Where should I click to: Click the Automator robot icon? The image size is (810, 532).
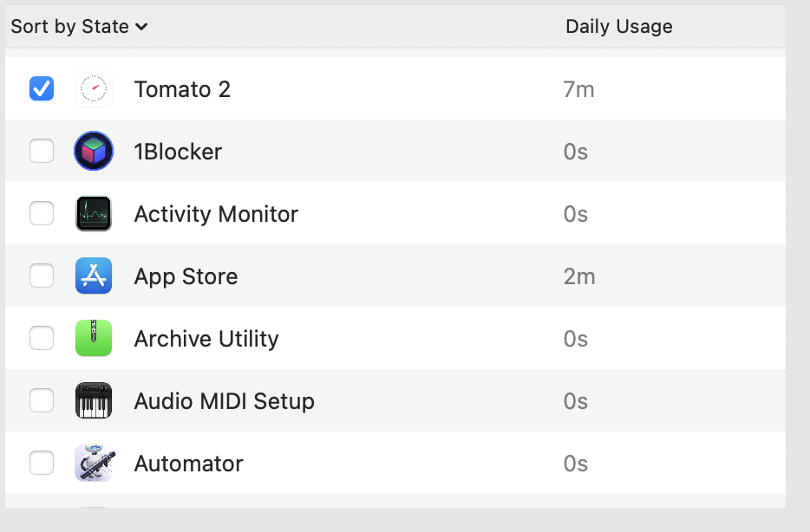(x=94, y=464)
